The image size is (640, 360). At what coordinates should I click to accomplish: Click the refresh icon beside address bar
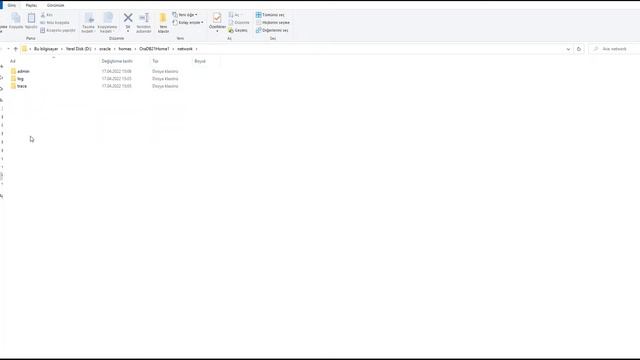tap(579, 49)
